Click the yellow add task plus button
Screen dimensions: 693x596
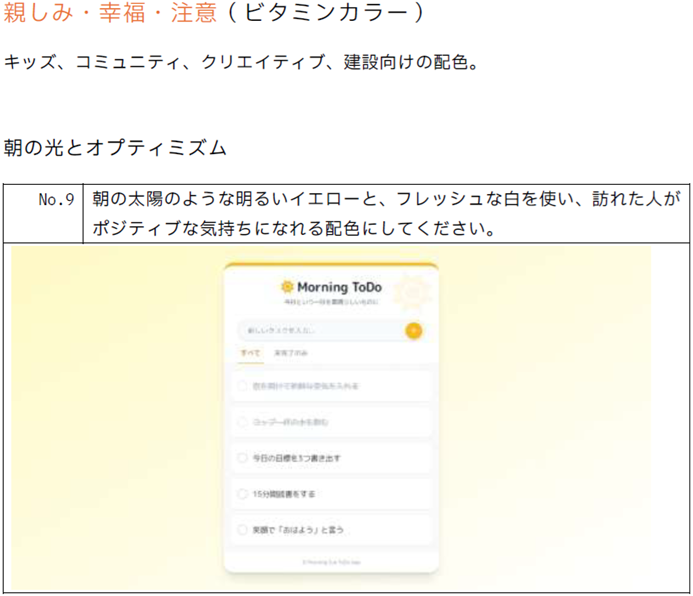(414, 331)
